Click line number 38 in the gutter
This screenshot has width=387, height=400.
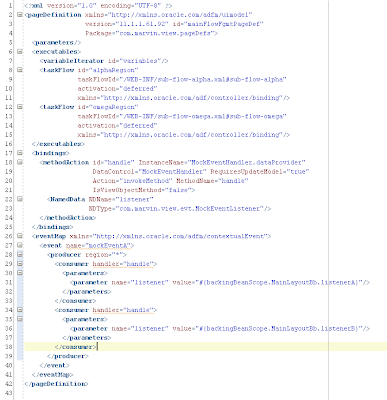(x=8, y=347)
